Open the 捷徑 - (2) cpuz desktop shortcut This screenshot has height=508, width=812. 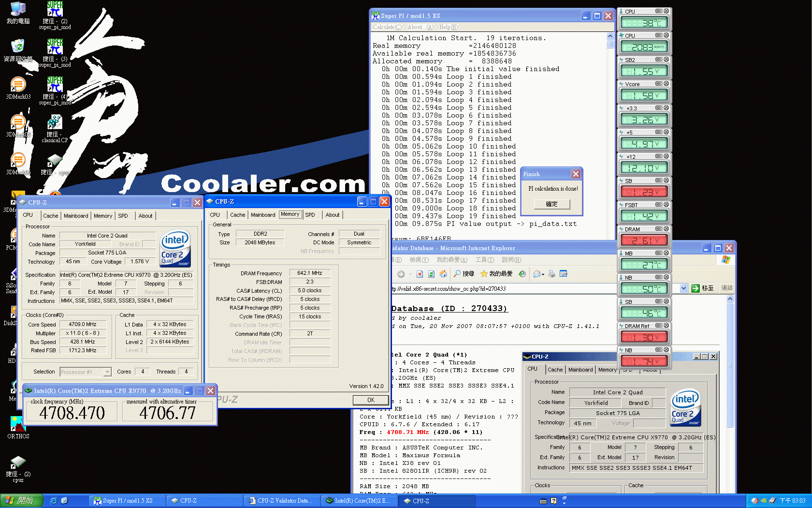(x=18, y=469)
